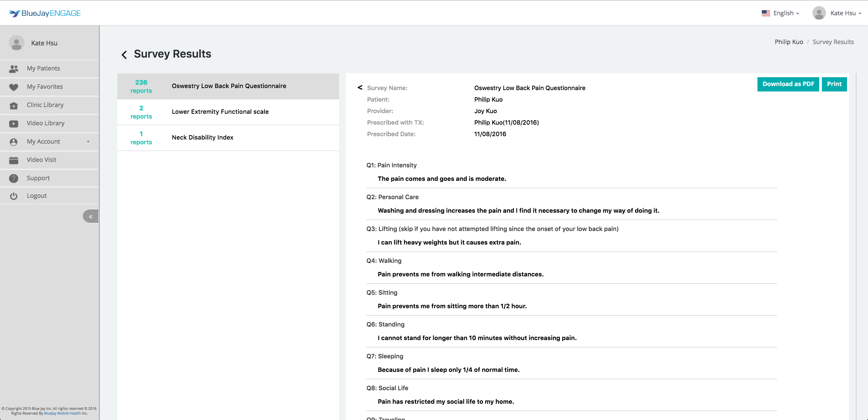Screen dimensions: 868x420
Task: Click the Video Library play icon
Action: (x=14, y=124)
